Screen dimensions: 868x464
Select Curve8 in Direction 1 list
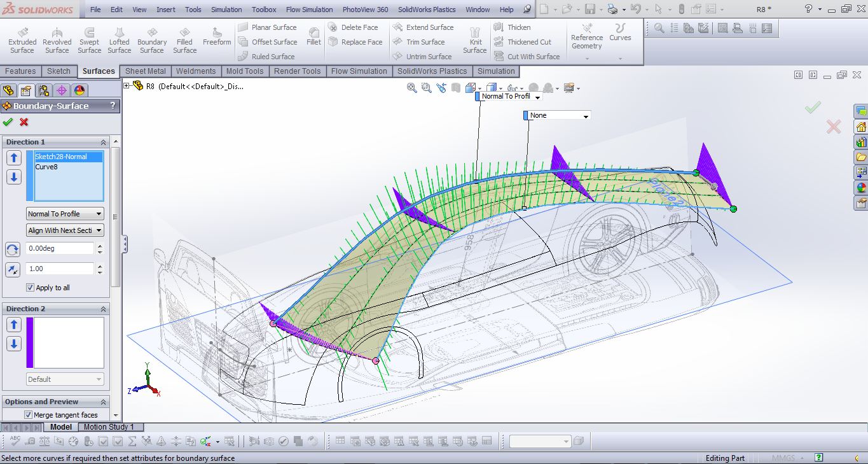(x=69, y=167)
